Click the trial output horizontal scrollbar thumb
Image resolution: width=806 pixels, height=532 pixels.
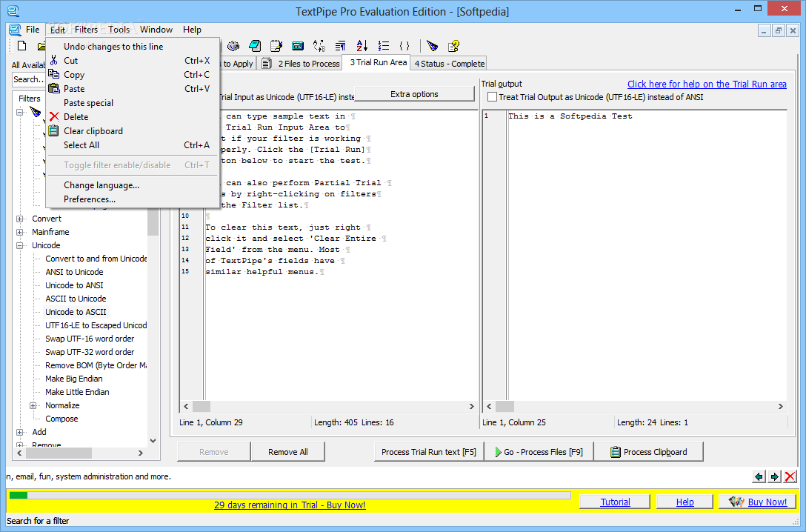tap(504, 406)
